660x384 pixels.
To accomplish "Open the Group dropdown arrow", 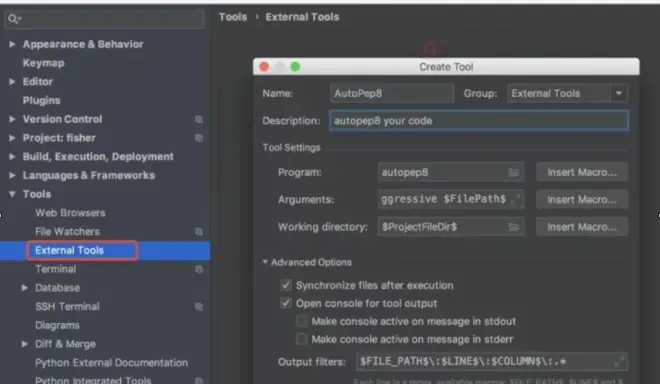I will (x=619, y=93).
